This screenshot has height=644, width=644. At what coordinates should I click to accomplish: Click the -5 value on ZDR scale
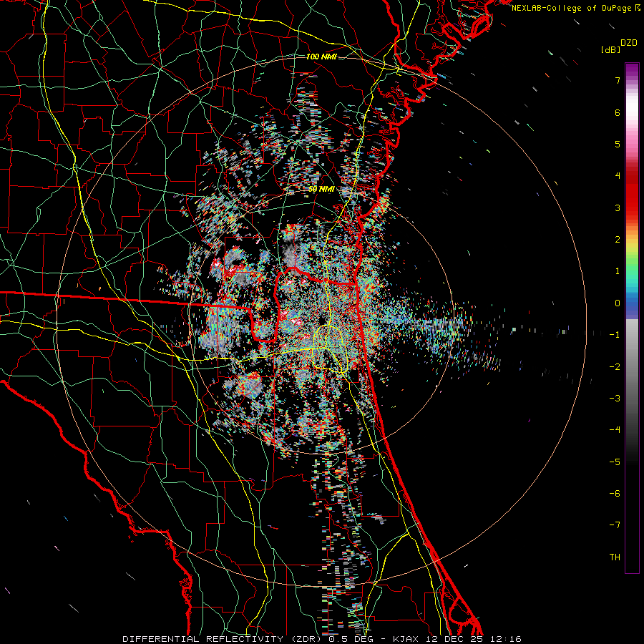click(x=615, y=462)
